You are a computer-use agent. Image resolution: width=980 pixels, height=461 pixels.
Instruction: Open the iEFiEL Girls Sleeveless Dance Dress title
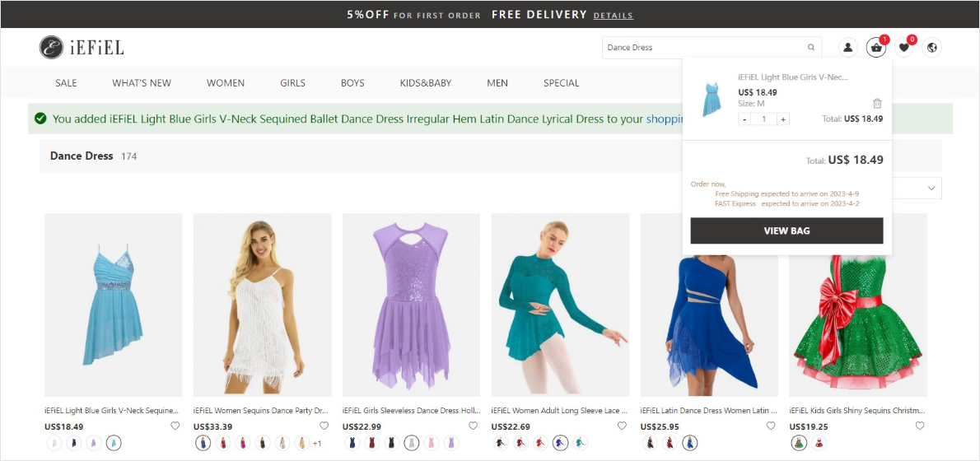tap(411, 411)
